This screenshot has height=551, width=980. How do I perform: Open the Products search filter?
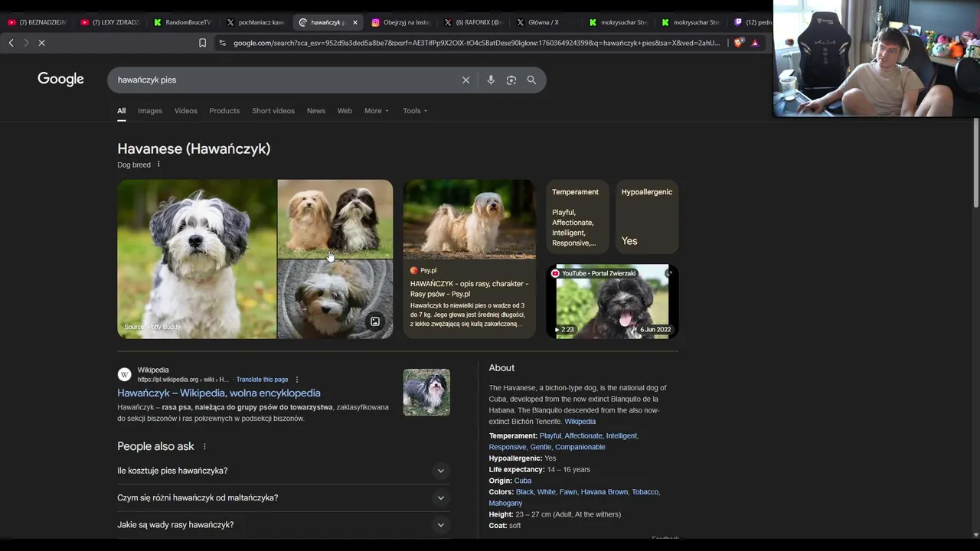(224, 111)
